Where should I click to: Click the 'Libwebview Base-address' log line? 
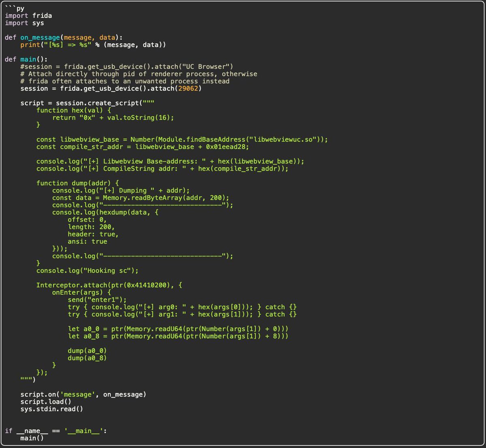point(171,161)
